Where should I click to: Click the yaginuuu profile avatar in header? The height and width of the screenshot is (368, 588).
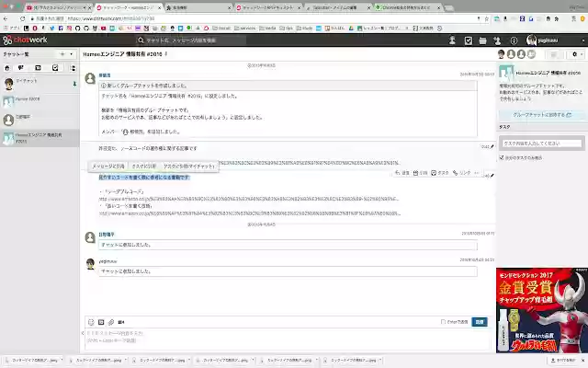[531, 40]
